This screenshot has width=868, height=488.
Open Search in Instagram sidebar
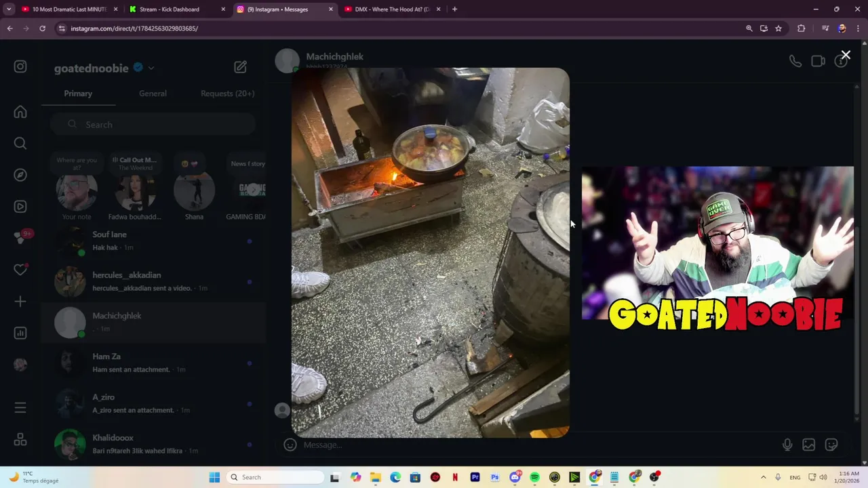tap(20, 143)
